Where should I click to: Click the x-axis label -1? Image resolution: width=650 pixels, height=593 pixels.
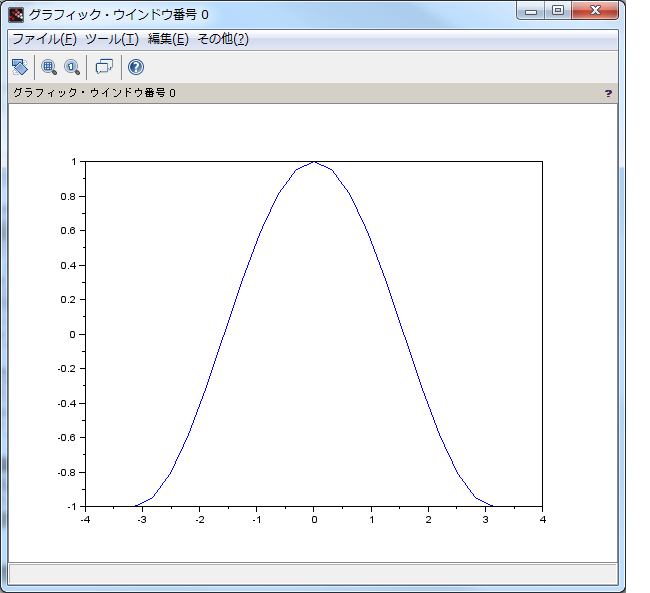tap(257, 520)
